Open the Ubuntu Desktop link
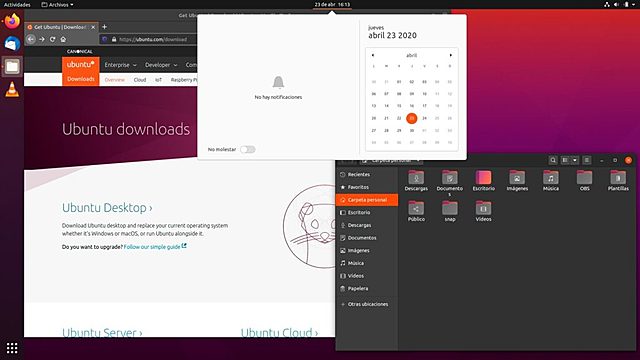The image size is (640, 360). (107, 208)
